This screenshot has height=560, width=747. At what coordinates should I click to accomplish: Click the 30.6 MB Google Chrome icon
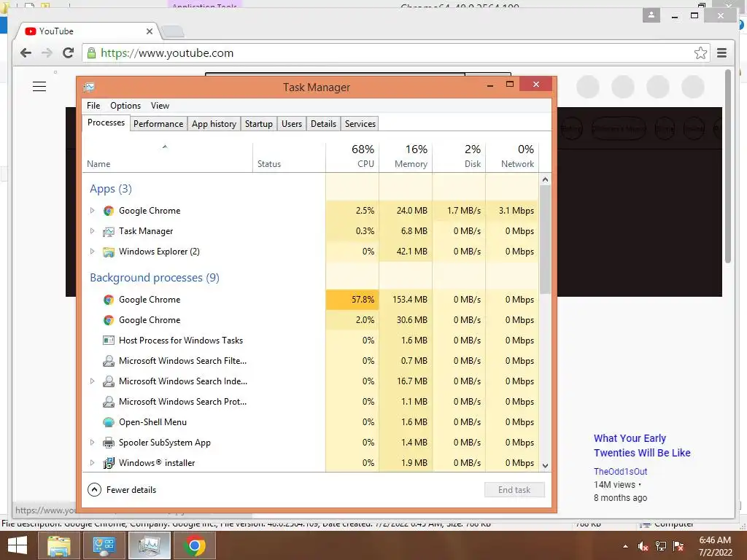[x=109, y=320]
